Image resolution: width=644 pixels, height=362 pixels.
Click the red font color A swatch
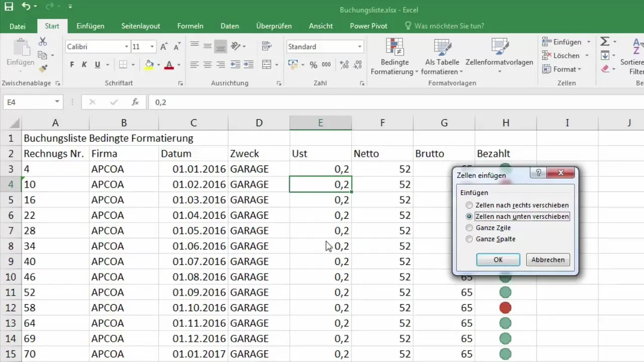pos(169,64)
